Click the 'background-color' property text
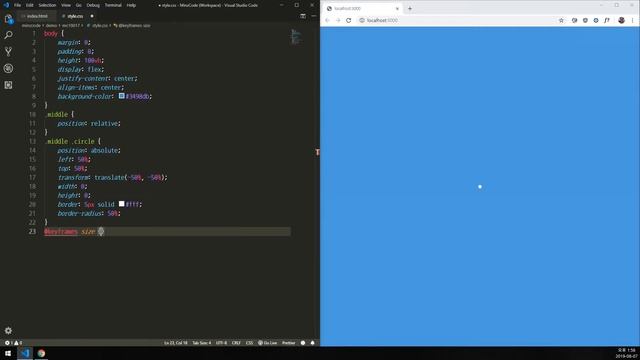640x360 pixels. coord(84,96)
